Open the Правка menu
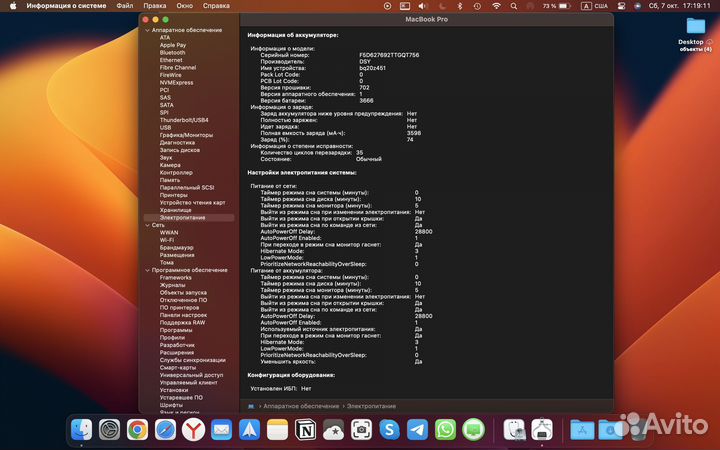 pos(154,6)
